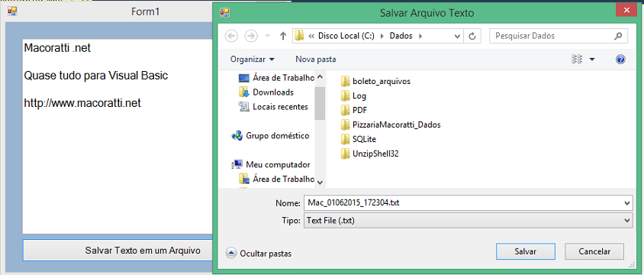Open the Nome field dropdown arrow

[626, 203]
